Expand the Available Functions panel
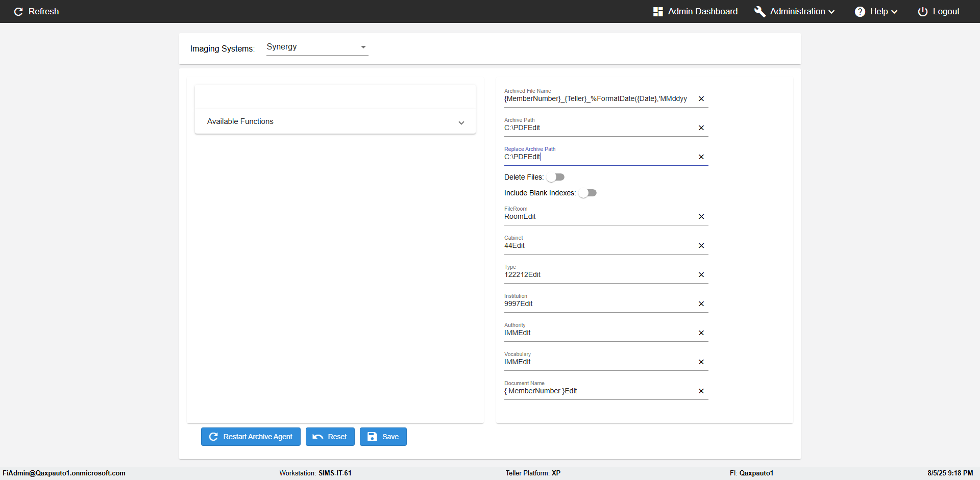This screenshot has height=480, width=980. point(335,121)
